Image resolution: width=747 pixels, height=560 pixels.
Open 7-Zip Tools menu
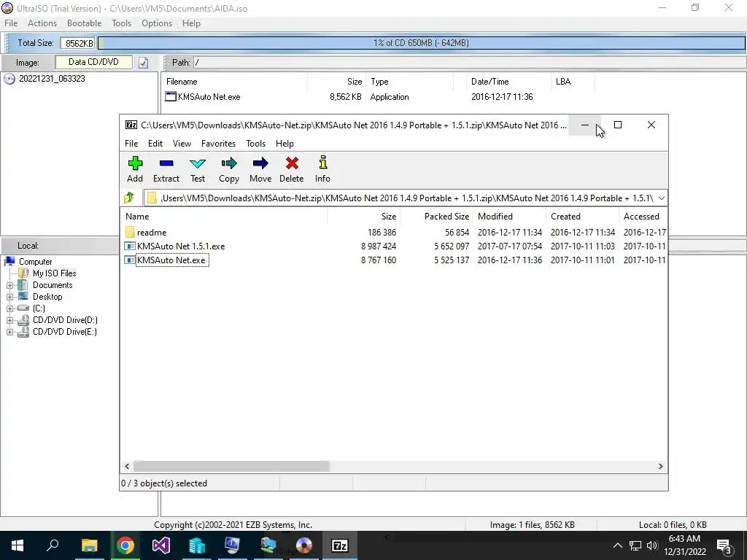click(255, 144)
